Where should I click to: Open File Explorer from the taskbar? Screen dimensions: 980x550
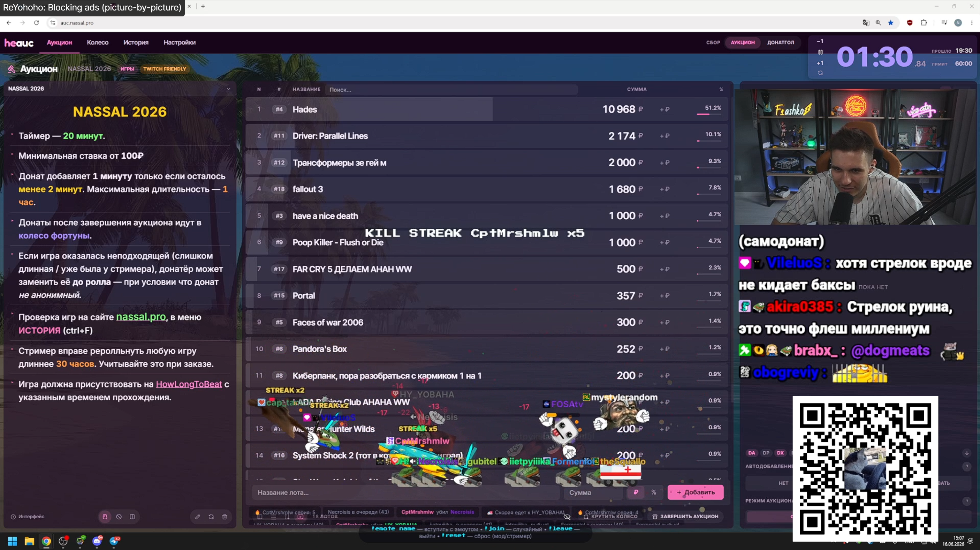click(x=29, y=541)
